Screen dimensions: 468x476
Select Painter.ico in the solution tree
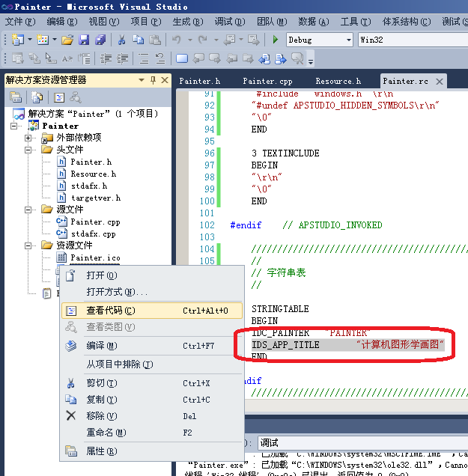[x=95, y=257]
